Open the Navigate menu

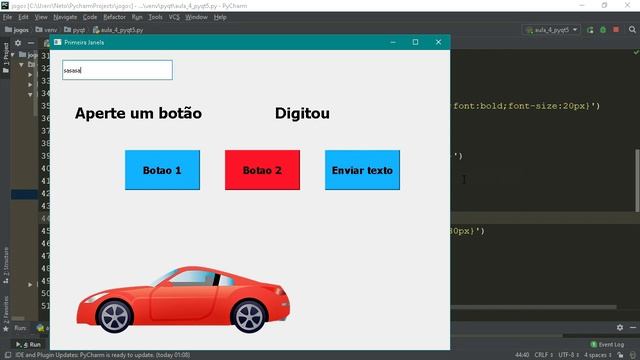[x=65, y=17]
